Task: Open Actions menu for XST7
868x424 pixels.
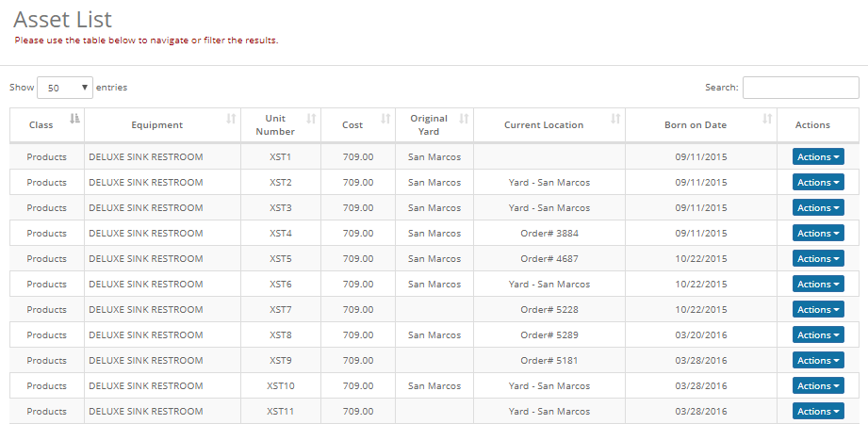Action: [818, 309]
